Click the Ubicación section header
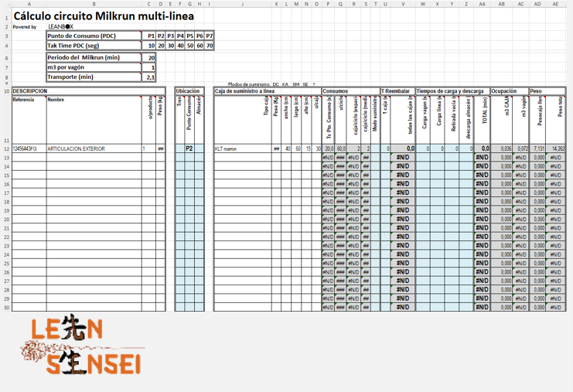Viewport: 573px width, 392px height. 190,91
